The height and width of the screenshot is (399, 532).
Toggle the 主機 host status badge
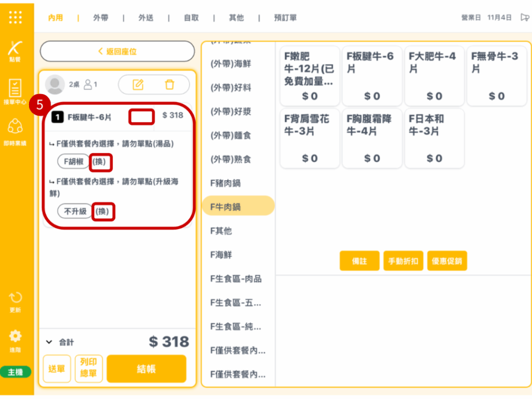point(16,372)
